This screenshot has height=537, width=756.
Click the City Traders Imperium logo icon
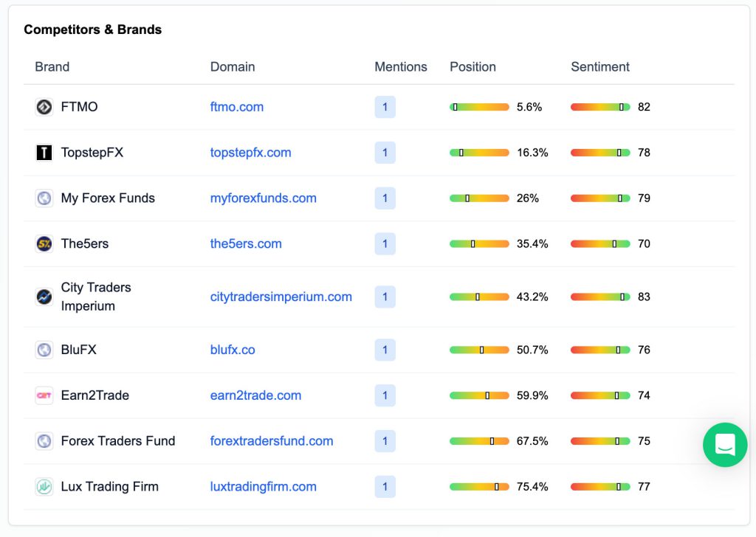tap(44, 297)
